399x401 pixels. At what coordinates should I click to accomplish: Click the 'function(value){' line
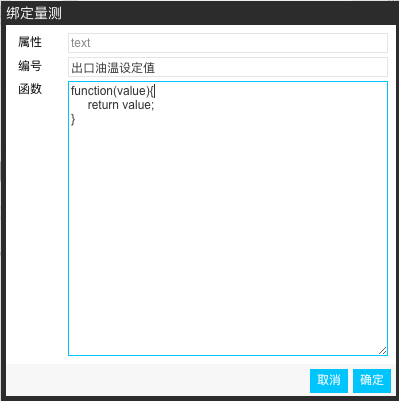click(x=113, y=91)
